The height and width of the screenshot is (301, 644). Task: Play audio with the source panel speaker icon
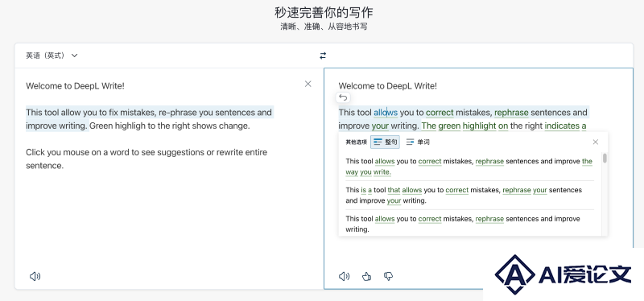(35, 276)
